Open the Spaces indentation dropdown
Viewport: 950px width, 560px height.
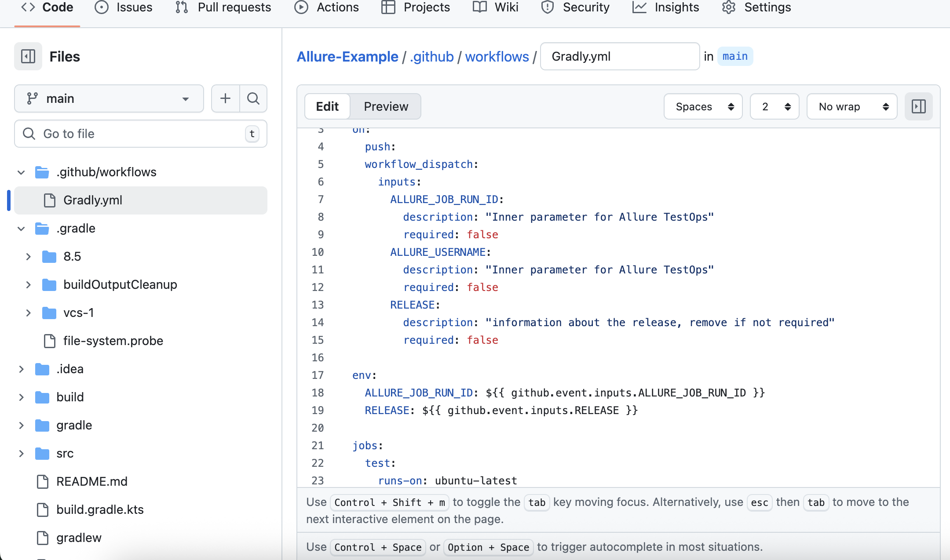pos(702,106)
